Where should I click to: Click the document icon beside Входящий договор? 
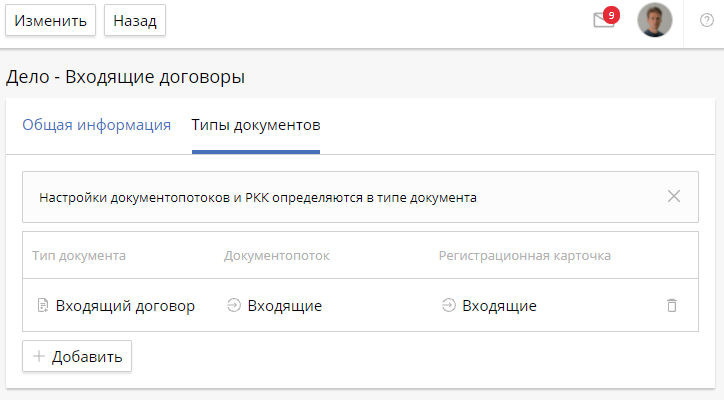(42, 305)
